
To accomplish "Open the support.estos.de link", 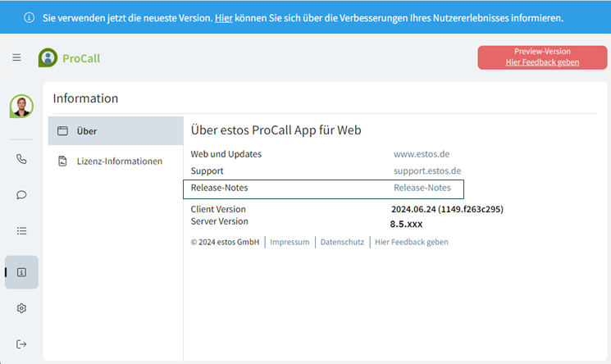I will tap(427, 171).
